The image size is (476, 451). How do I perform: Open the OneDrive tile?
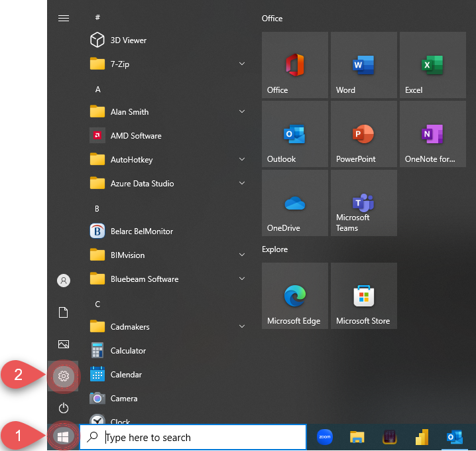(295, 203)
